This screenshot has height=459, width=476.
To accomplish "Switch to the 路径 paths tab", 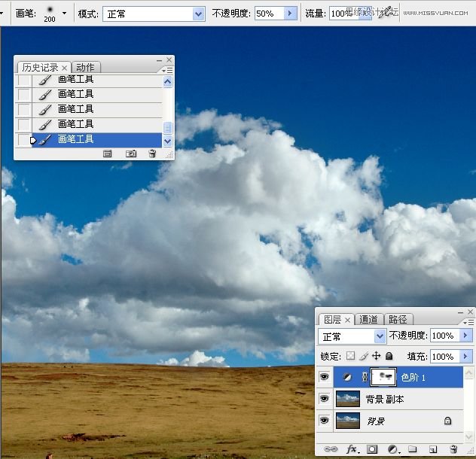I will click(398, 320).
